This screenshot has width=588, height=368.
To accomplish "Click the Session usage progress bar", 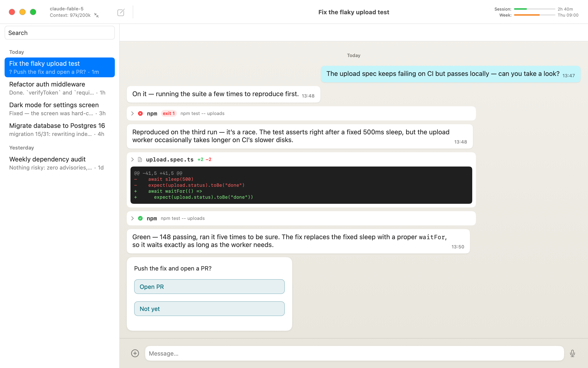I will click(534, 9).
